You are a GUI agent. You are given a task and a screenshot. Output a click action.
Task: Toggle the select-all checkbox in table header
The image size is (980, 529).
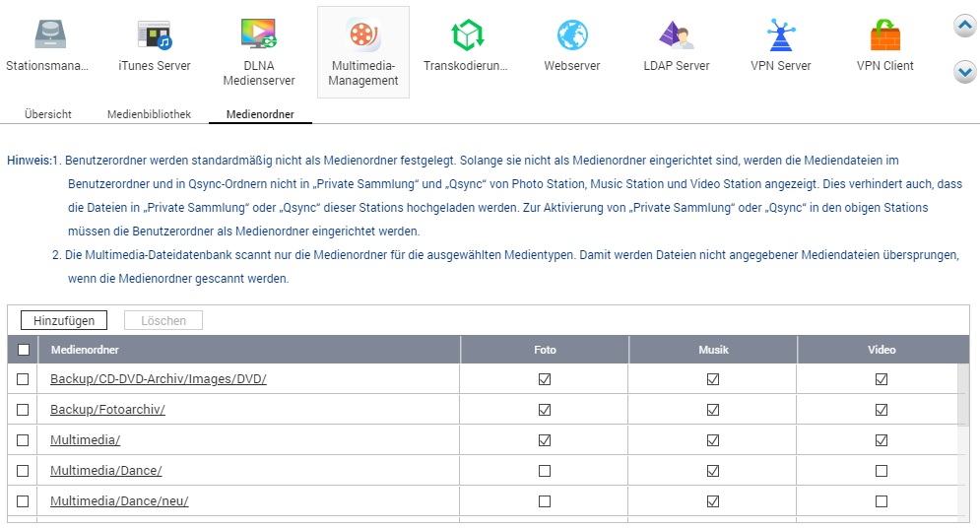point(24,350)
